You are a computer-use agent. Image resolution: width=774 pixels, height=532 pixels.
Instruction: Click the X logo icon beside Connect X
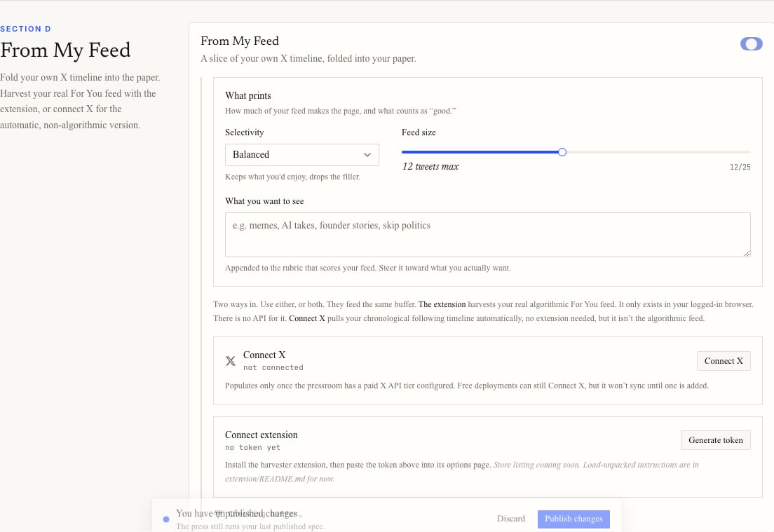click(231, 361)
